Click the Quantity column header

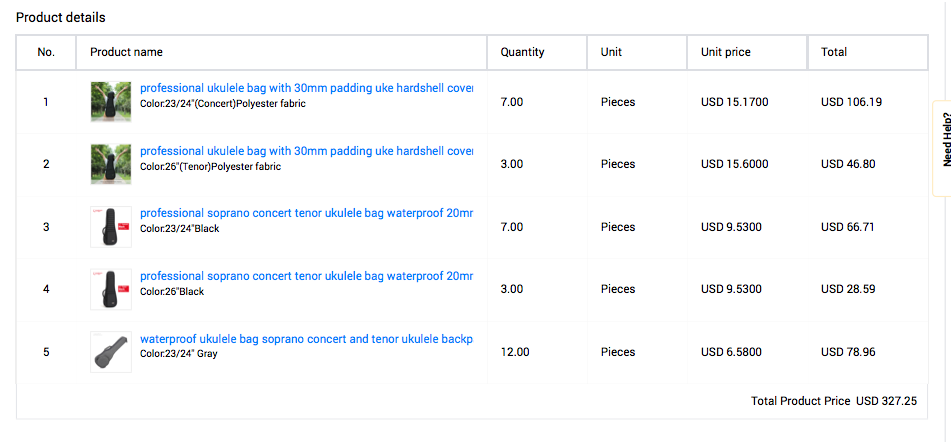[x=522, y=52]
